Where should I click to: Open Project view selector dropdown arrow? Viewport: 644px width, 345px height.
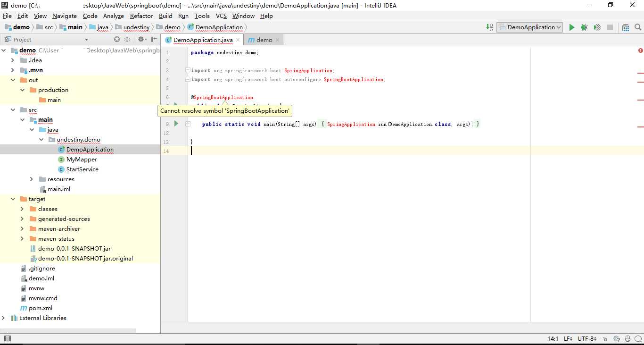(86, 40)
